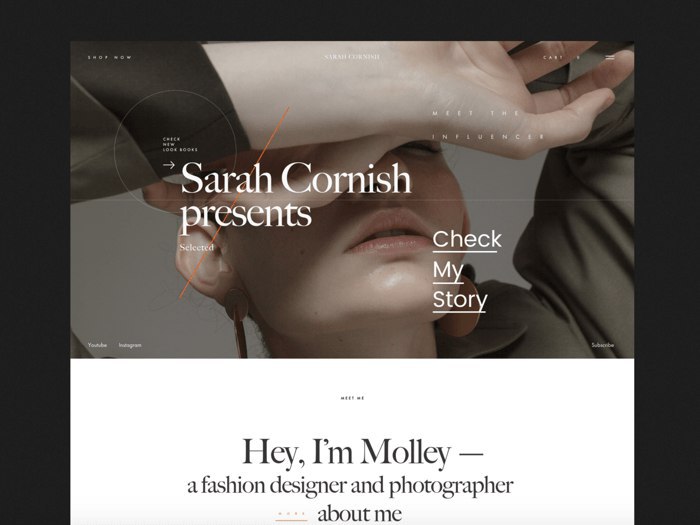
Task: Click the 'INFLUENCER' spaced text
Action: [x=488, y=137]
